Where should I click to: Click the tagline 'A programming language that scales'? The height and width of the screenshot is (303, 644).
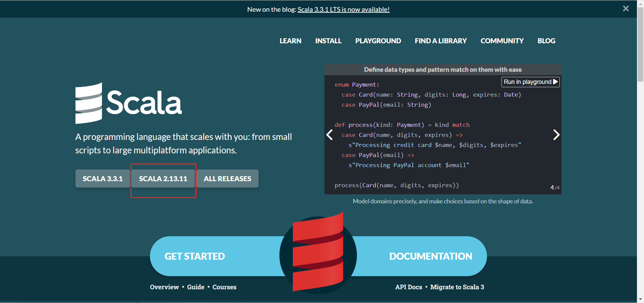(x=183, y=144)
